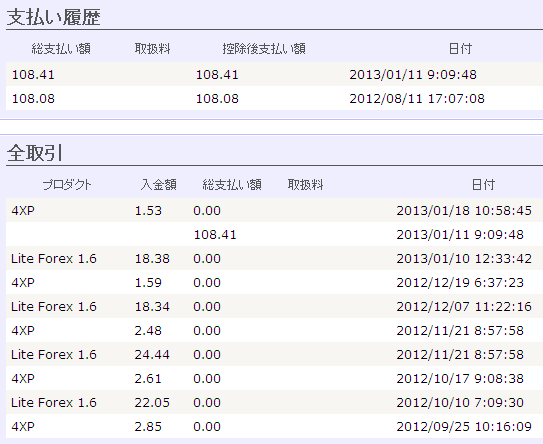
Task: Select date 2012/12/19 6:37:23
Action: point(460,283)
